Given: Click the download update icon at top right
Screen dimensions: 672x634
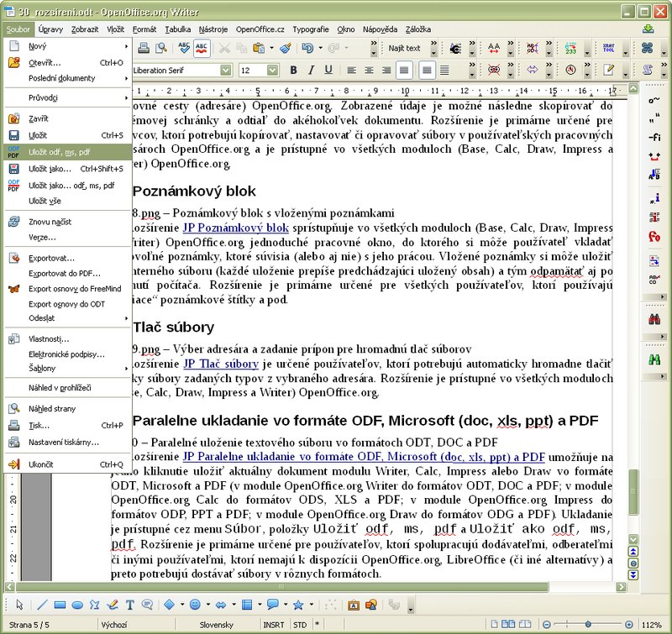Looking at the screenshot, I should coord(648,29).
